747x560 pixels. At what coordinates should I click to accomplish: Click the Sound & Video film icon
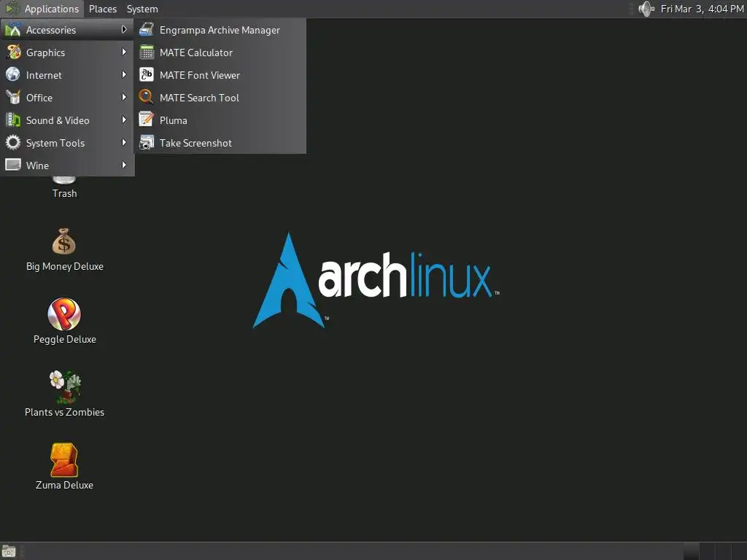[x=13, y=120]
